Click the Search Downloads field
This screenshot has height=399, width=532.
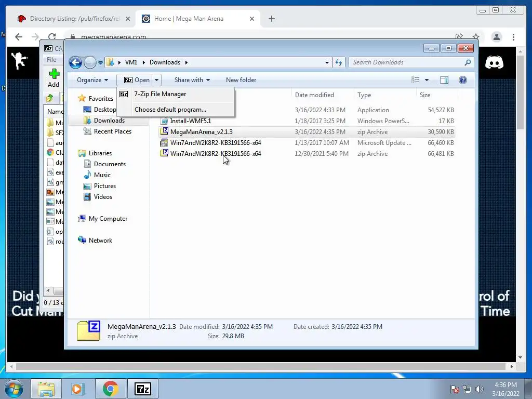[411, 62]
